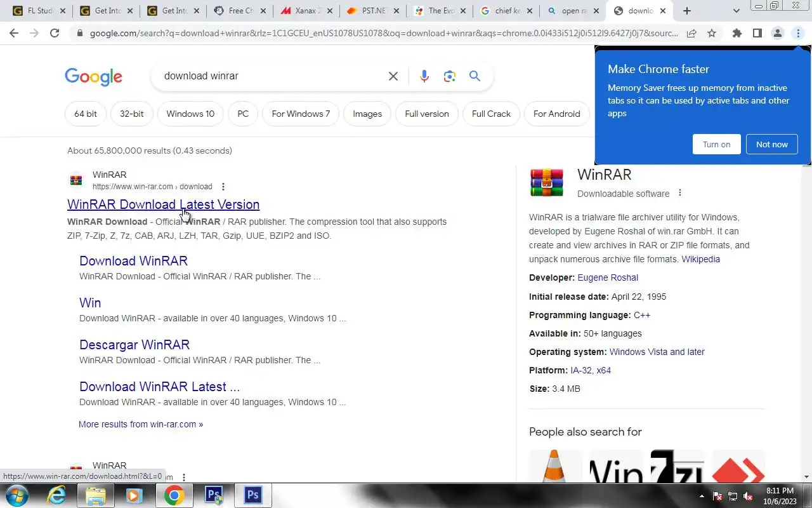812x508 pixels.
Task: Select the Images filter chip
Action: (x=367, y=114)
